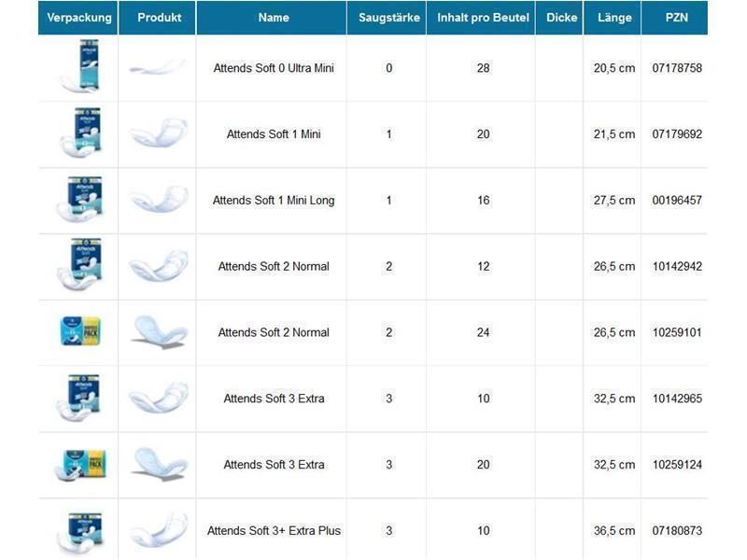This screenshot has height=560, width=747.
Task: Click the Länge column header
Action: point(613,18)
